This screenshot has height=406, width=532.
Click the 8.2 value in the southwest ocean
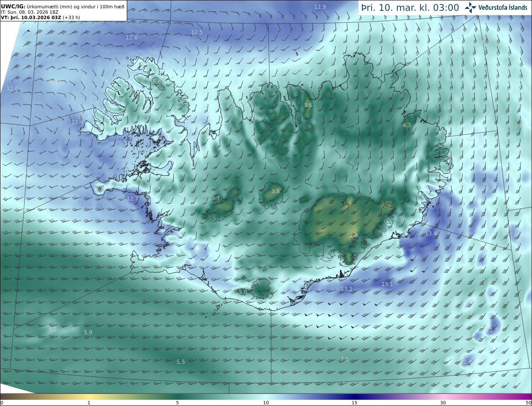[53, 329]
